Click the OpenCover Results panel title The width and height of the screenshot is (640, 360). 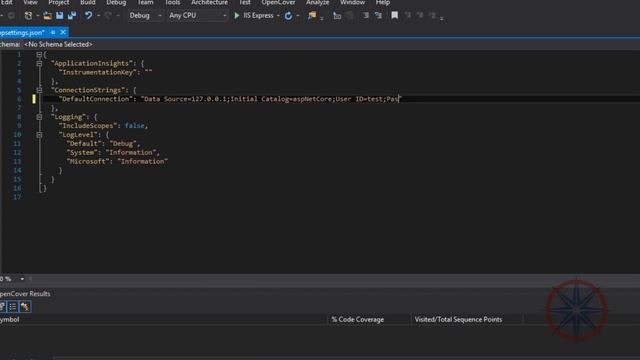tap(25, 294)
